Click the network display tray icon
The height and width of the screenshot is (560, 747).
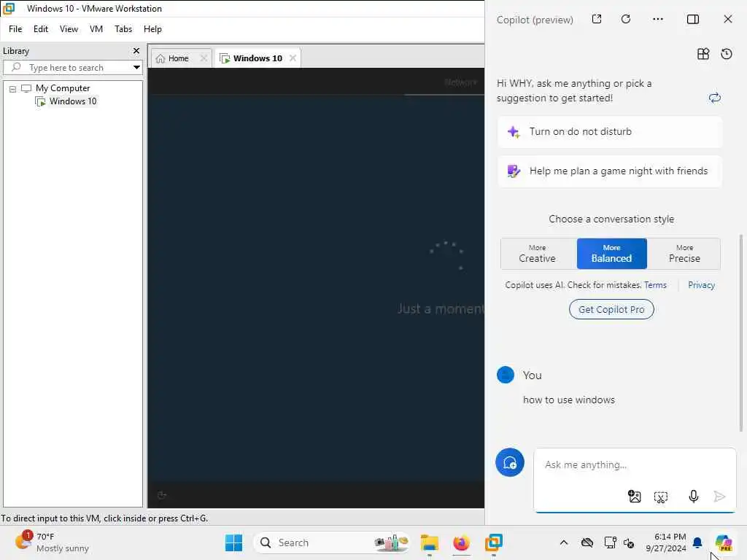pyautogui.click(x=610, y=542)
